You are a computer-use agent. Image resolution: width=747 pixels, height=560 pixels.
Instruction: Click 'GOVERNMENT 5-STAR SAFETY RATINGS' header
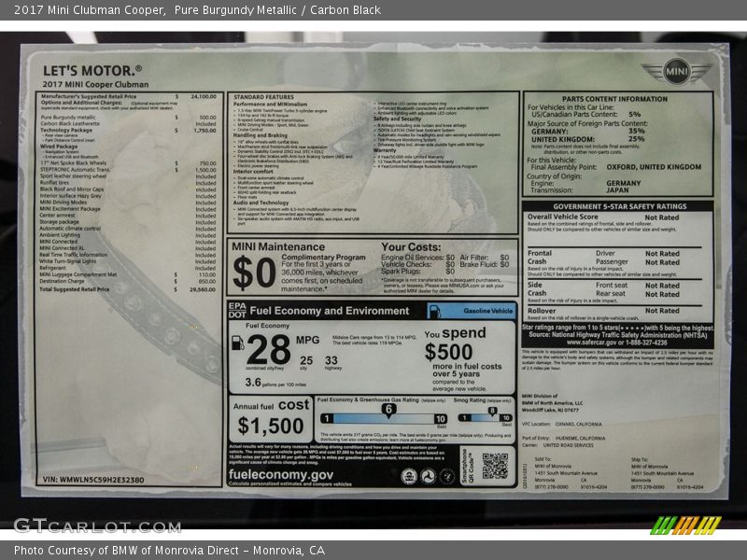[x=620, y=206]
